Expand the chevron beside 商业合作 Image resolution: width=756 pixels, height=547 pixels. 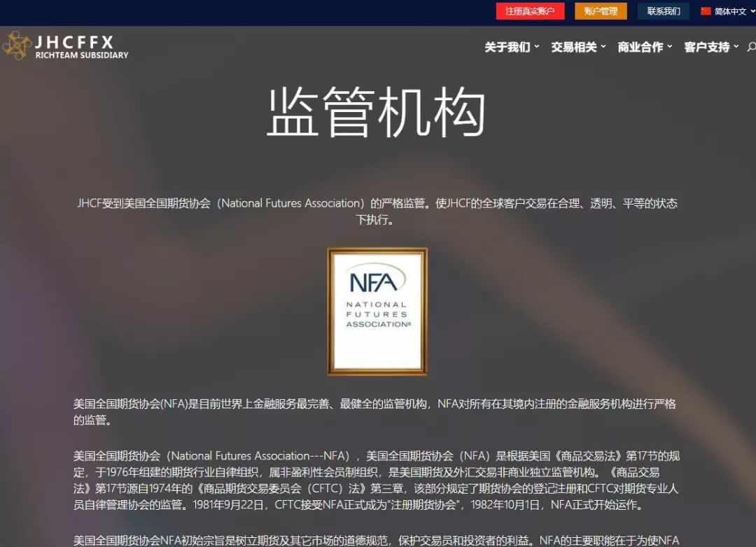tap(670, 47)
